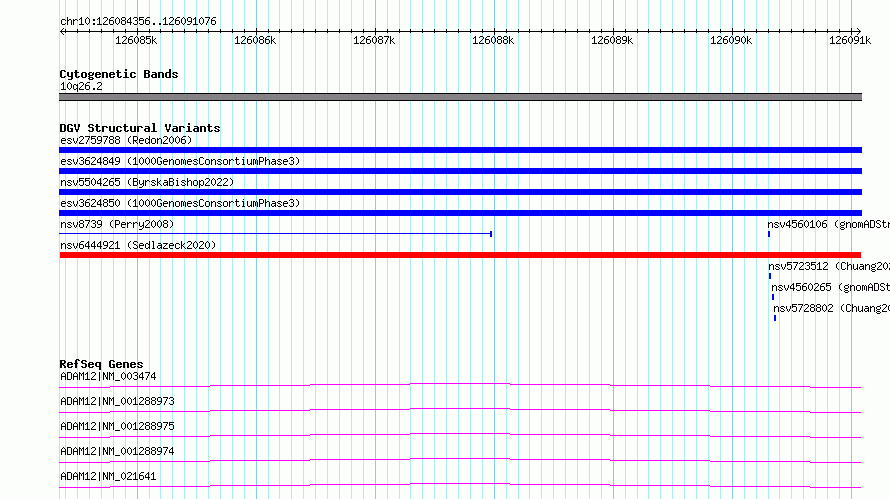Click the right arrowhead of the ruler
Viewport: 890px width, 499px height.
(x=859, y=31)
